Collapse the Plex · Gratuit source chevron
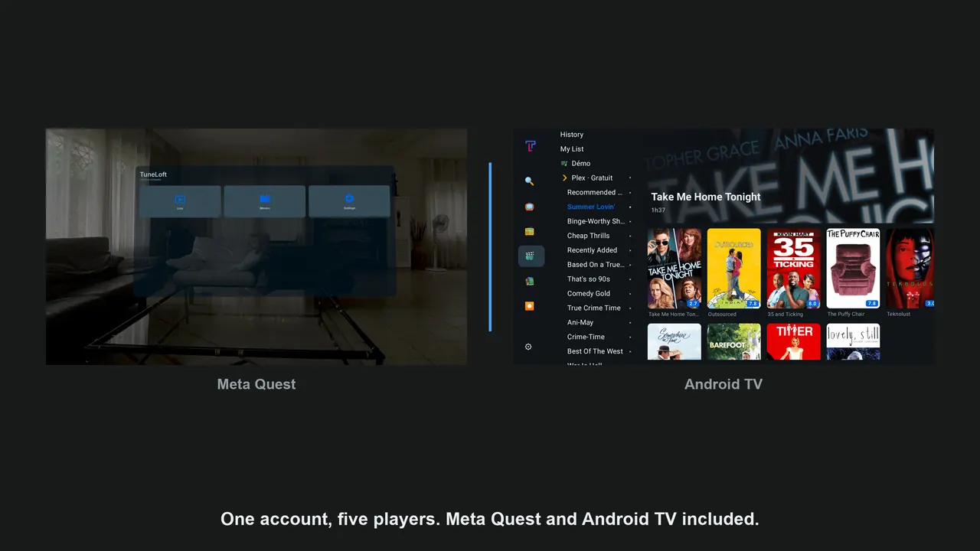Image resolution: width=980 pixels, height=551 pixels. point(564,178)
